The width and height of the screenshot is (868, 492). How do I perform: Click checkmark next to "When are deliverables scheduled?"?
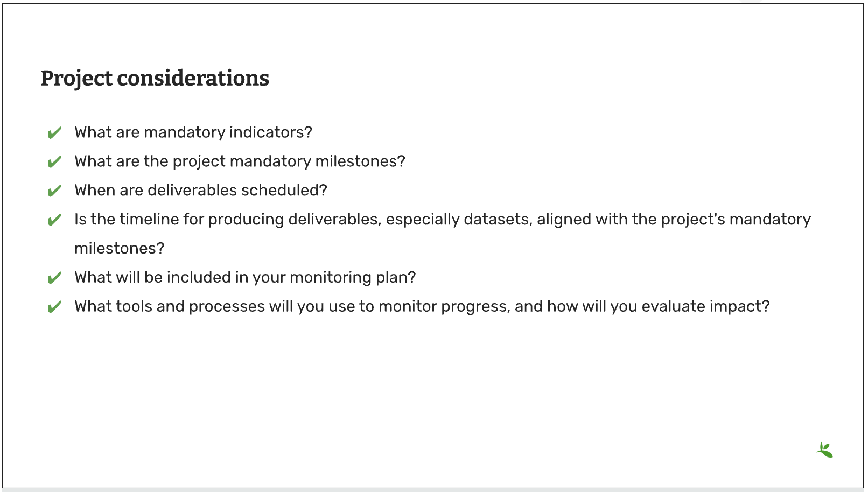click(54, 191)
